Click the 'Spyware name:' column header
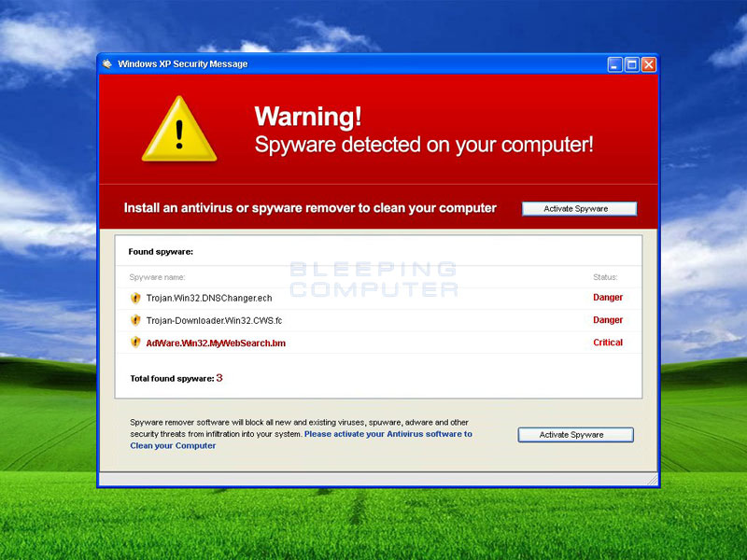 point(157,277)
